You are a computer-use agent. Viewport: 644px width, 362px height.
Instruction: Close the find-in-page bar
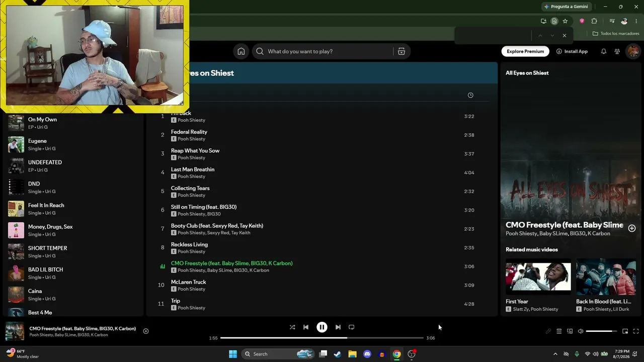(x=565, y=36)
